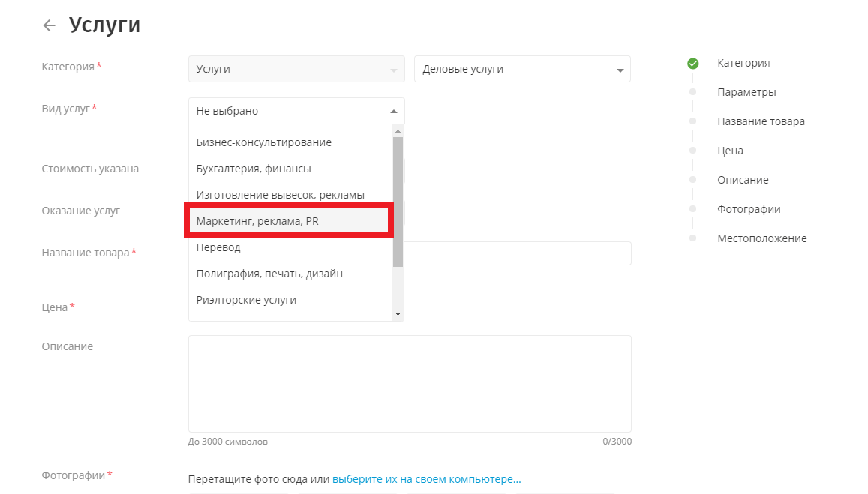Click the back arrow next to Услуги
868x494 pixels.
50,25
